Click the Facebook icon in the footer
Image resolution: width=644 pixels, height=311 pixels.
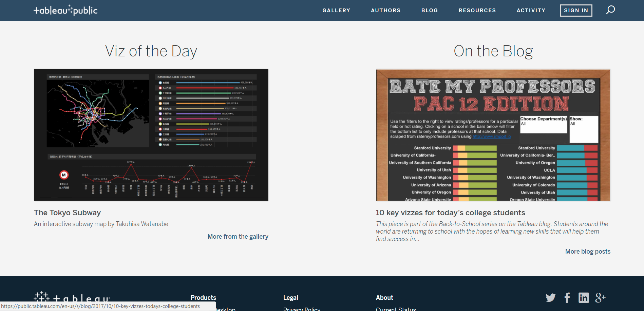click(567, 298)
